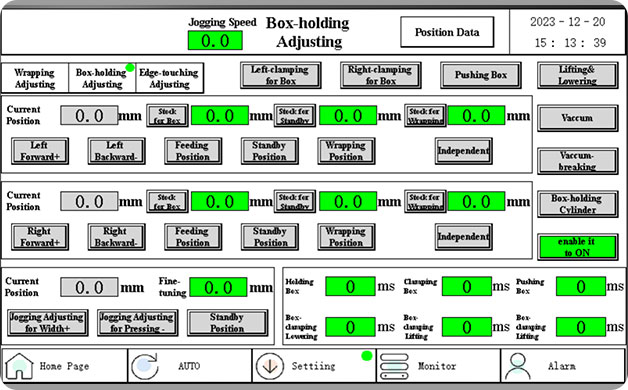Screen dimensions: 628x390
Task: Click the Holding Box time field
Action: [x=350, y=287]
